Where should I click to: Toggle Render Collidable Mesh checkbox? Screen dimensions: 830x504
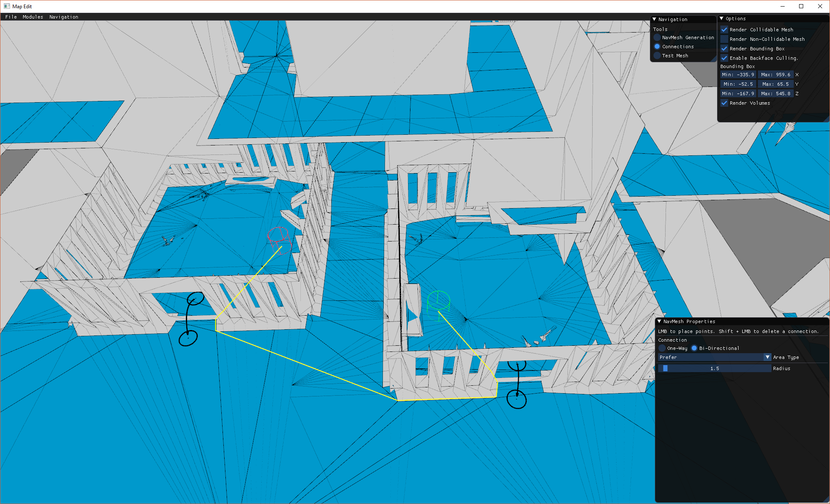click(724, 30)
